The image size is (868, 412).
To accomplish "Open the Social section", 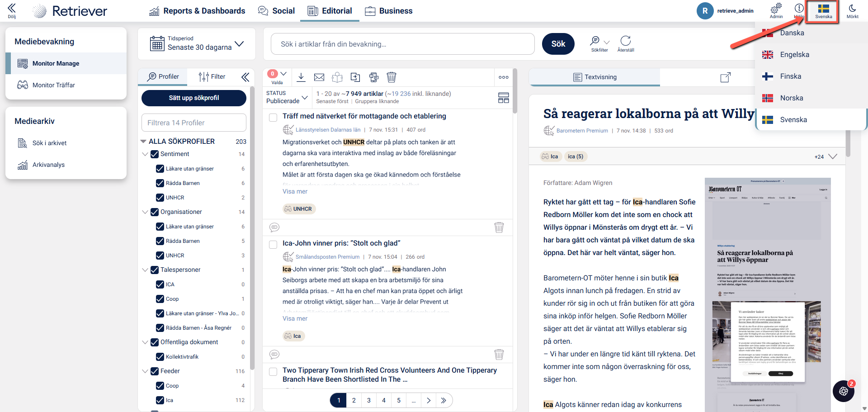I will tap(276, 11).
